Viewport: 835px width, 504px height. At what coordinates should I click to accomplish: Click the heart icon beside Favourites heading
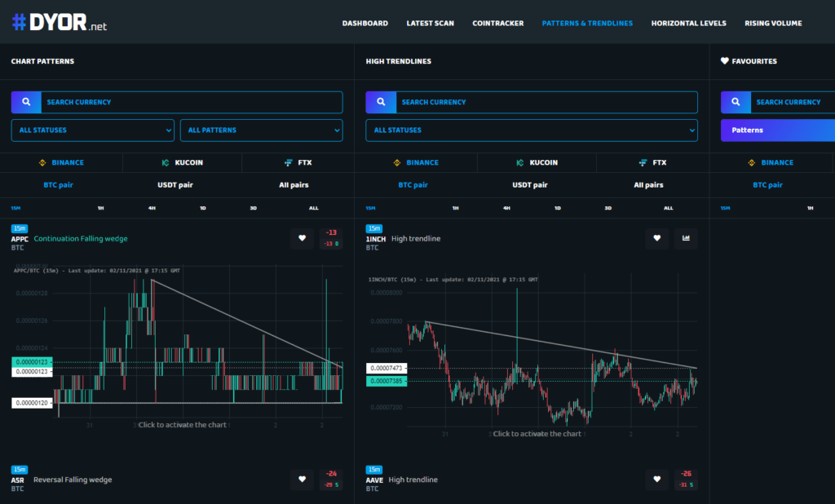tap(725, 60)
